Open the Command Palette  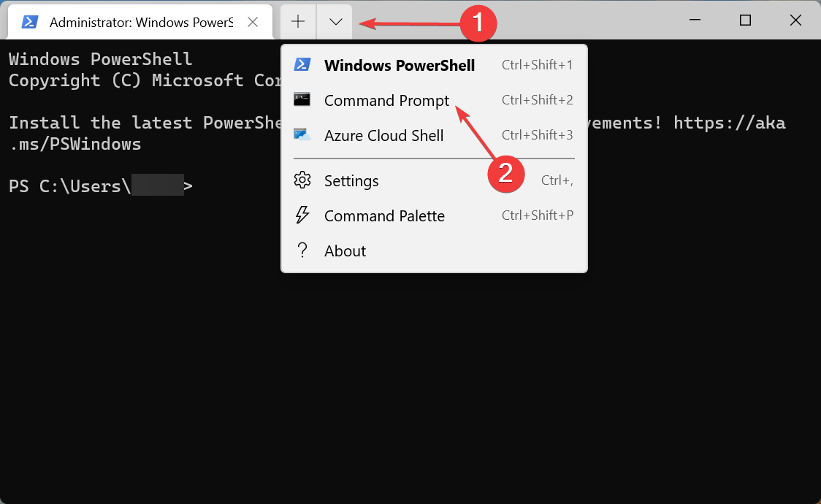tap(384, 215)
